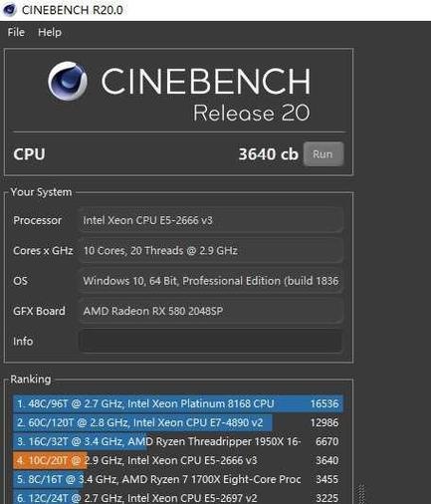Click the Cores x GHz field

point(211,250)
